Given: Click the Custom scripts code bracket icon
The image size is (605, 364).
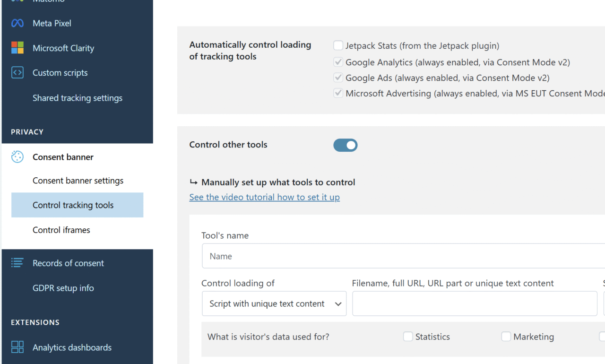Looking at the screenshot, I should [x=17, y=73].
